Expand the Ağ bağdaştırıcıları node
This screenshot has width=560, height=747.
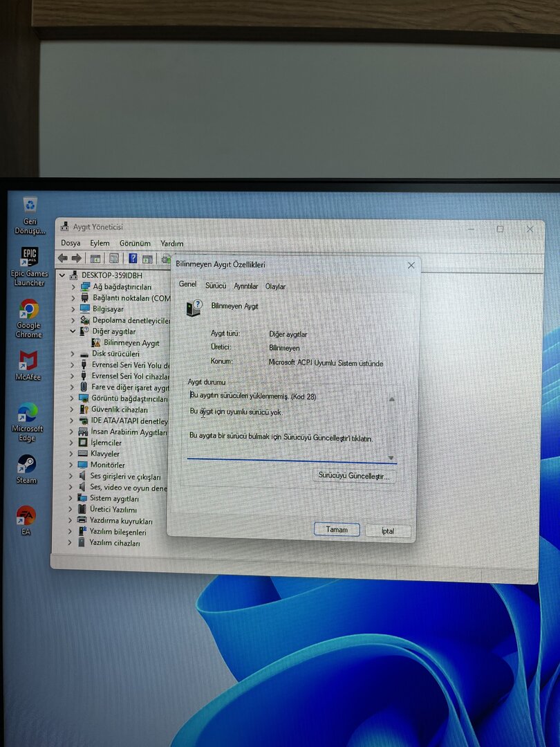[x=73, y=287]
